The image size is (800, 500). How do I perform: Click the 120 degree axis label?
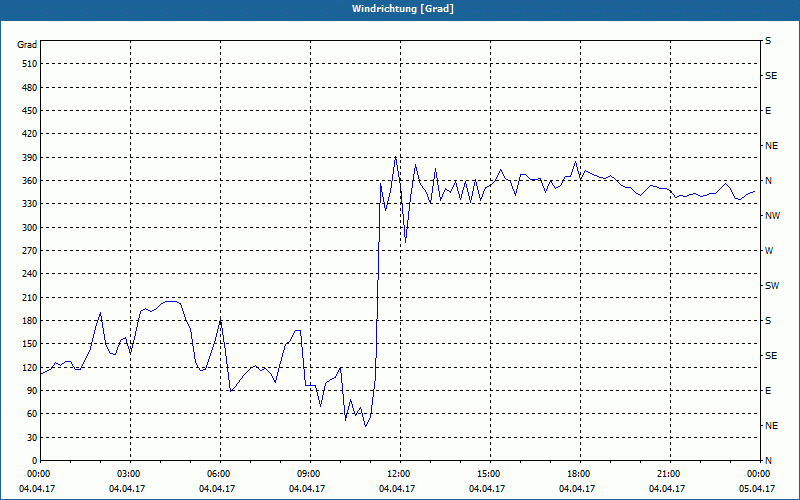tap(30, 367)
